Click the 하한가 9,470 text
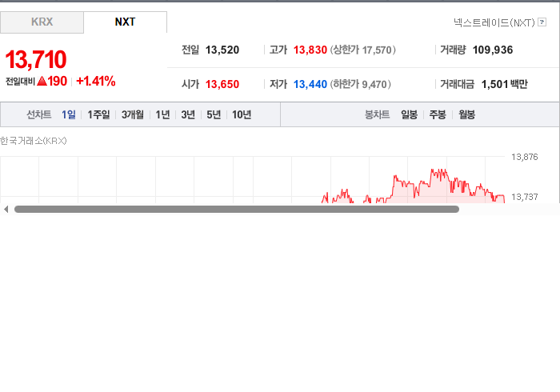This screenshot has width=560, height=392. [360, 84]
